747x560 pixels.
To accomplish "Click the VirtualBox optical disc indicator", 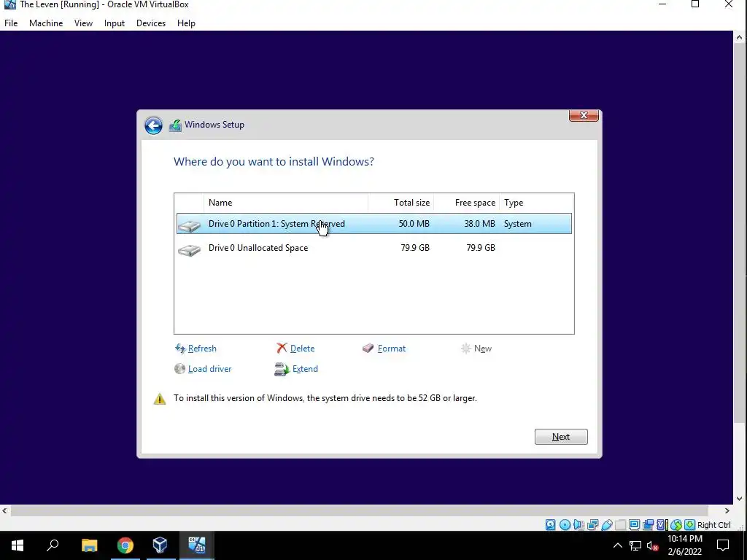I will click(565, 525).
